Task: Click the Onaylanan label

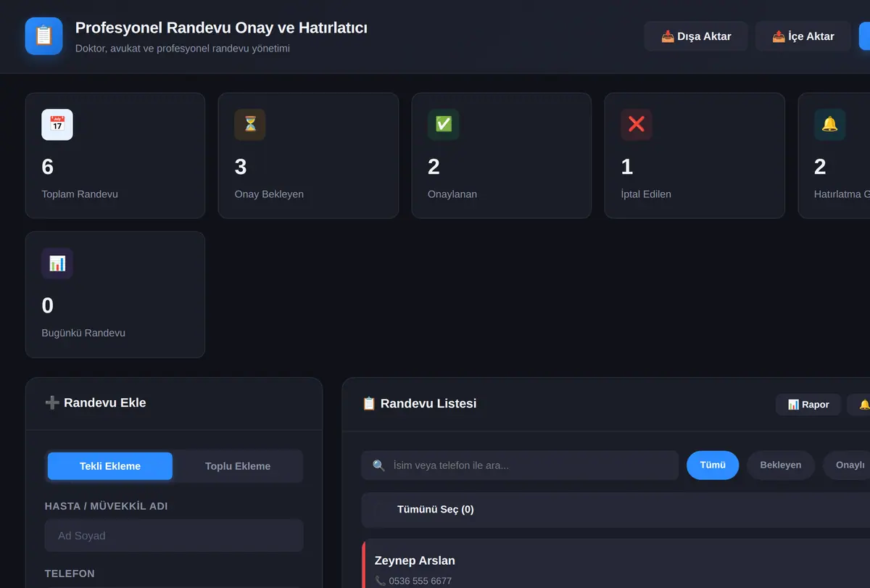Action: (452, 194)
